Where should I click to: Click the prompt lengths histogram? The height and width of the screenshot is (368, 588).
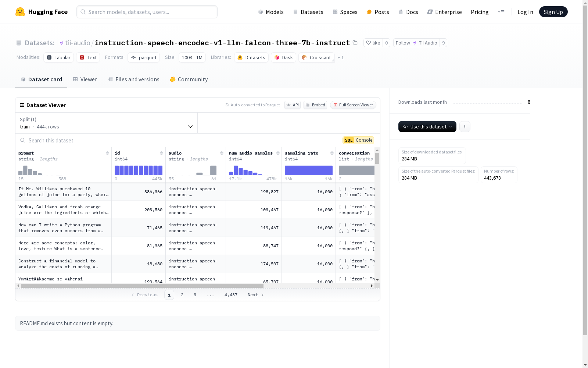click(42, 170)
